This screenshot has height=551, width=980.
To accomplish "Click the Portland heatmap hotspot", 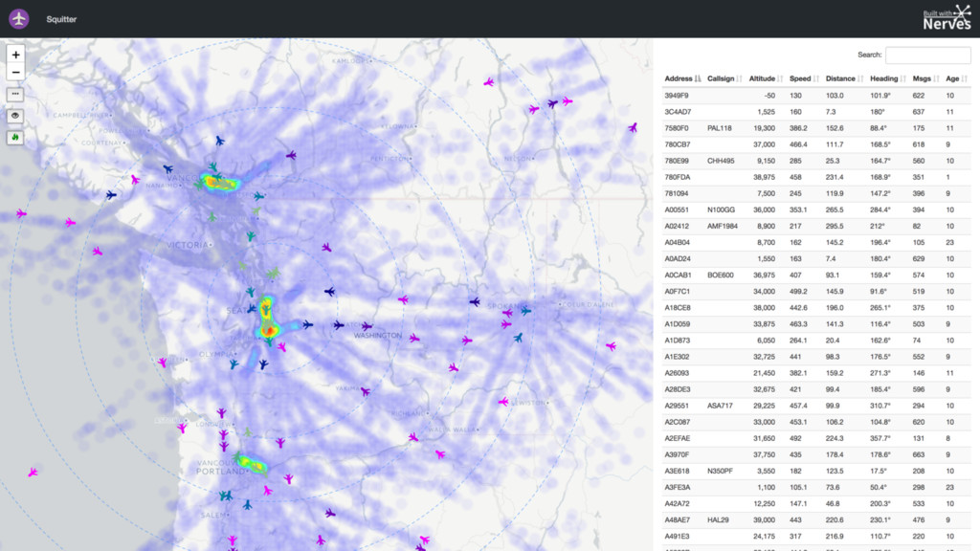I will 252,464.
